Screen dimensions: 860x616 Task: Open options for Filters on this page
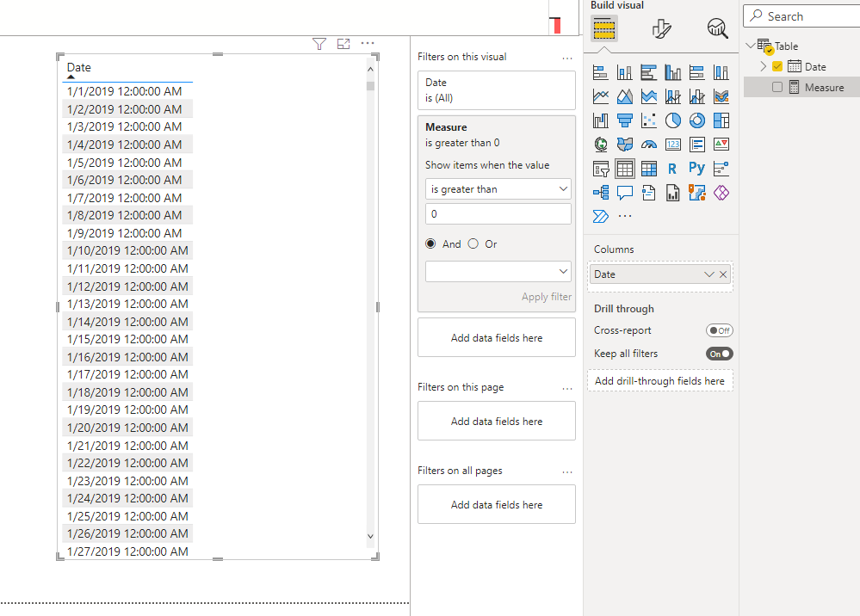(x=567, y=388)
